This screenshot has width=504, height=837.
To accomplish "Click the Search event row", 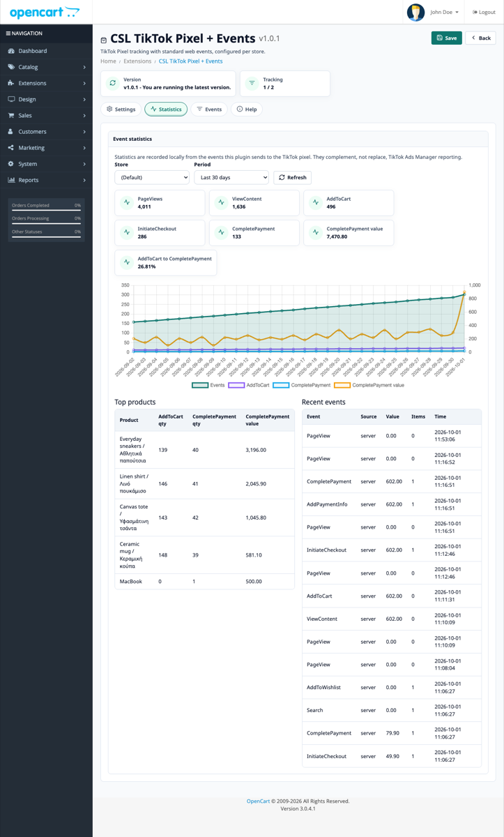I will click(x=391, y=710).
